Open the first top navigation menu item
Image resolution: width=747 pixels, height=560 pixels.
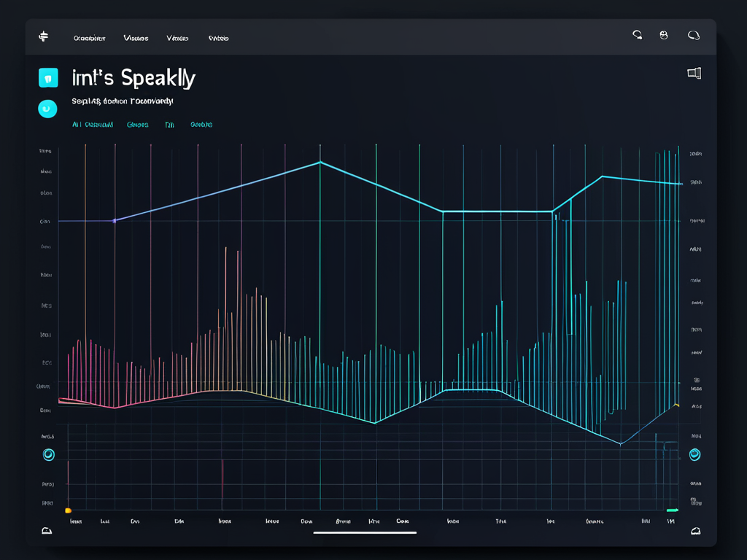point(90,38)
